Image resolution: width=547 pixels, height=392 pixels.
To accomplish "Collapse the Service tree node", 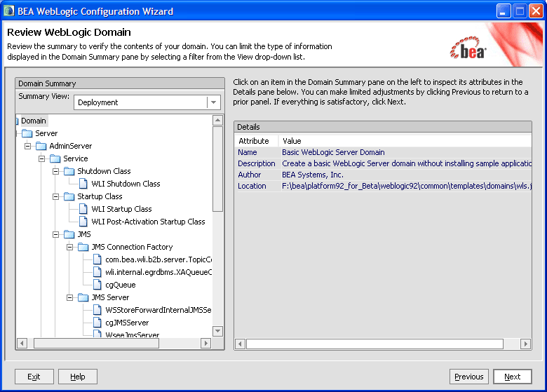I will (41, 158).
